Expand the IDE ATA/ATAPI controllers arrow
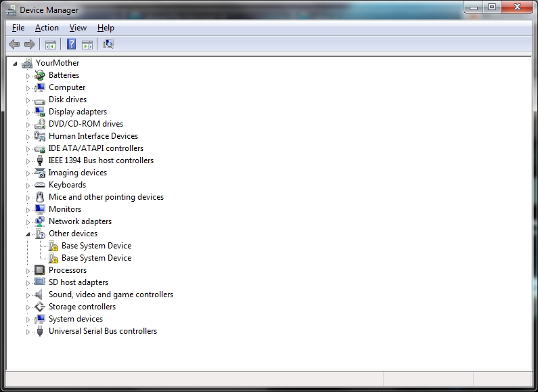The width and height of the screenshot is (538, 392). (x=28, y=149)
